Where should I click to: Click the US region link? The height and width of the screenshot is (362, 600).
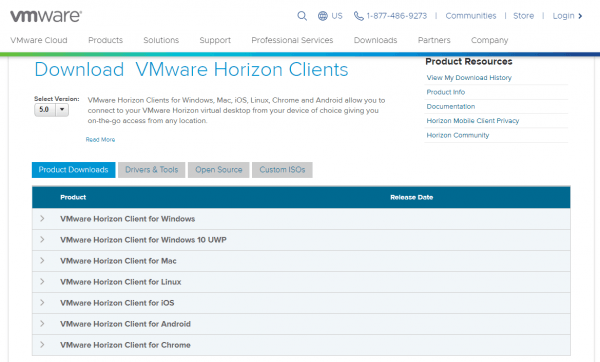(337, 16)
